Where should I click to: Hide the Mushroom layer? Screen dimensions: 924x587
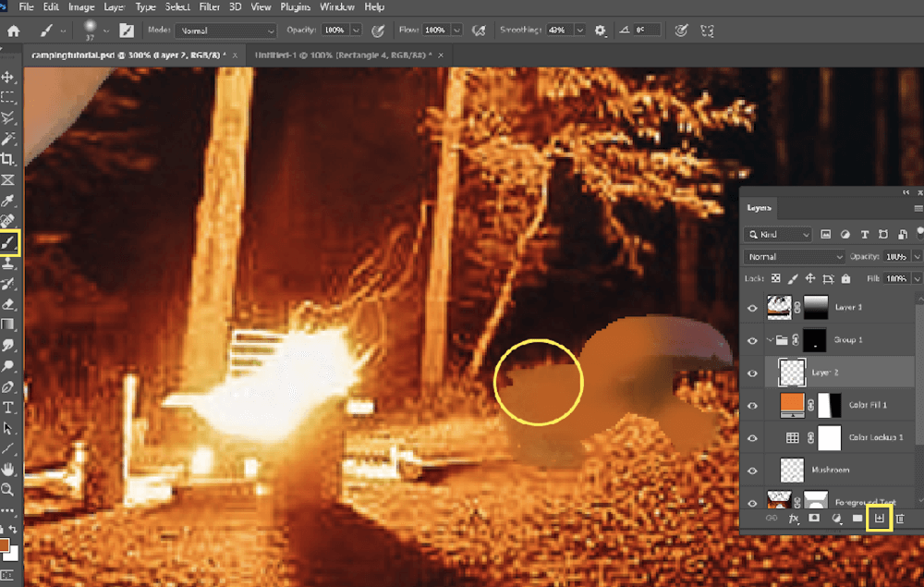(752, 471)
